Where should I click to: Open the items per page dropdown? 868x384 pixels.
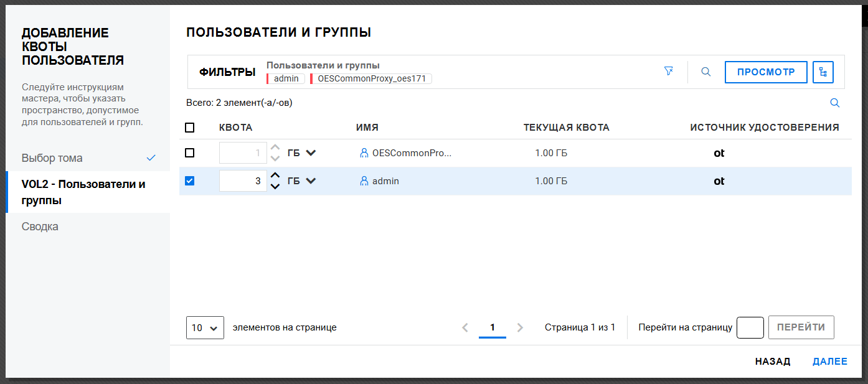[x=205, y=327]
